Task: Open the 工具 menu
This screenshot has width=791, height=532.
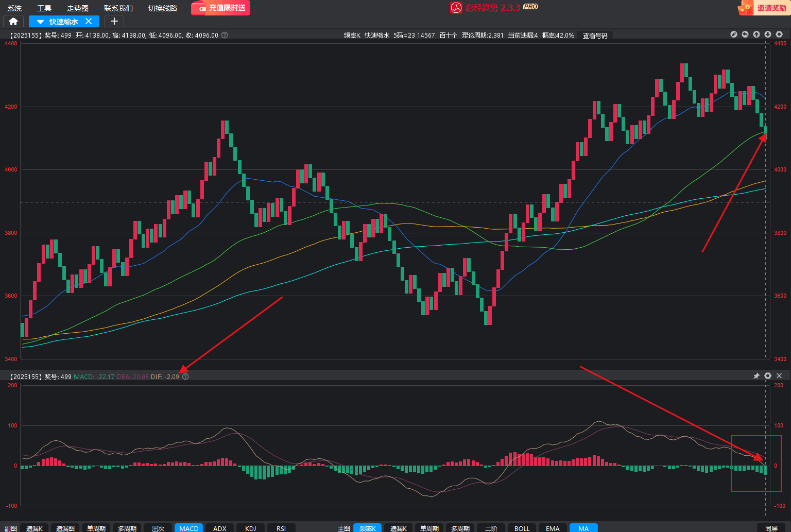Action: [44, 8]
